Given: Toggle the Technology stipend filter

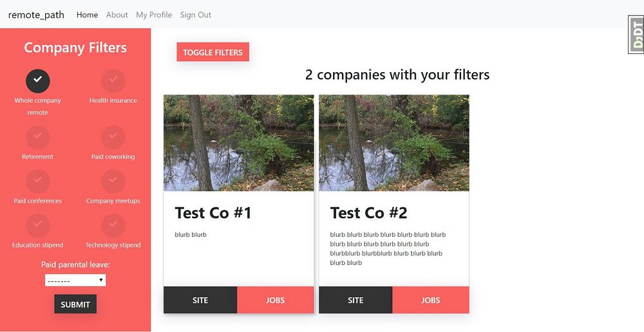Looking at the screenshot, I should tap(113, 225).
